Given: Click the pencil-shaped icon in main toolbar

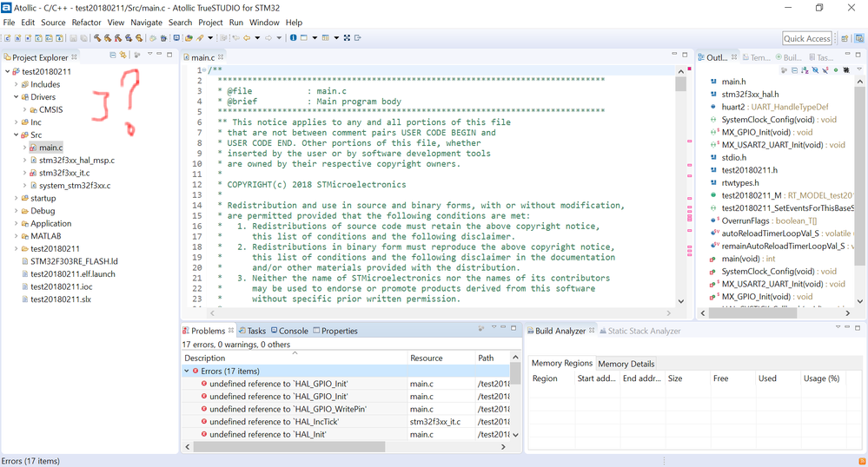Looking at the screenshot, I should tap(200, 37).
